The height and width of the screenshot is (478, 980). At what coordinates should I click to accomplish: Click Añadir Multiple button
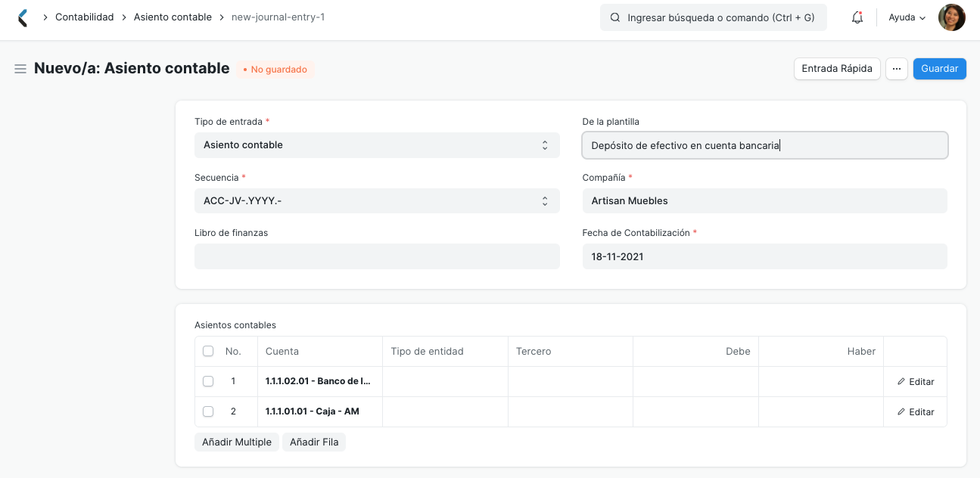click(x=237, y=442)
